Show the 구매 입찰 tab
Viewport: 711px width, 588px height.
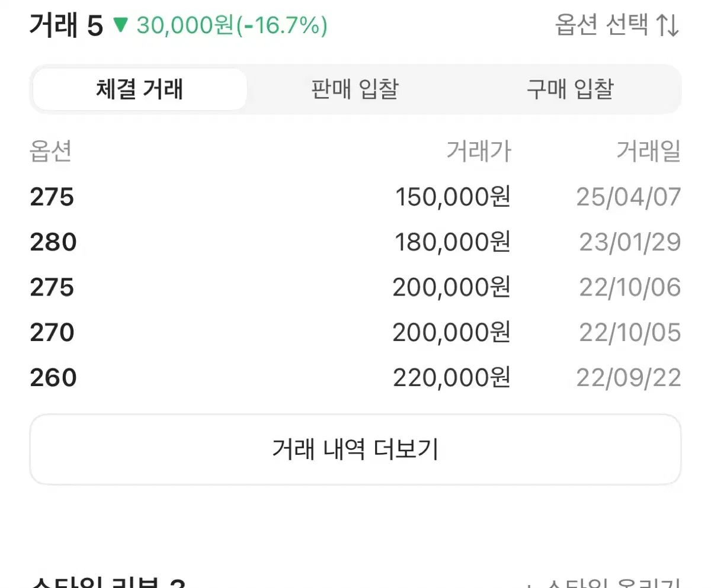[x=569, y=89]
